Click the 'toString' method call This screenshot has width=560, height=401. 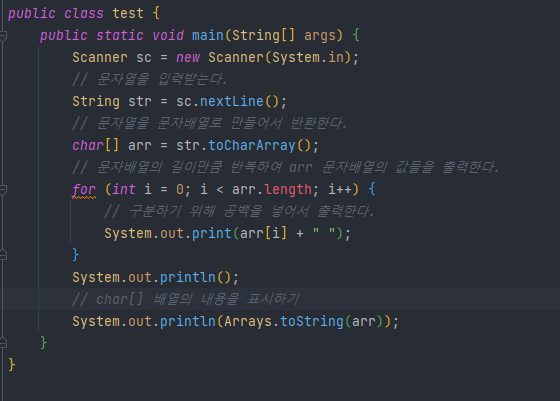pyautogui.click(x=312, y=321)
